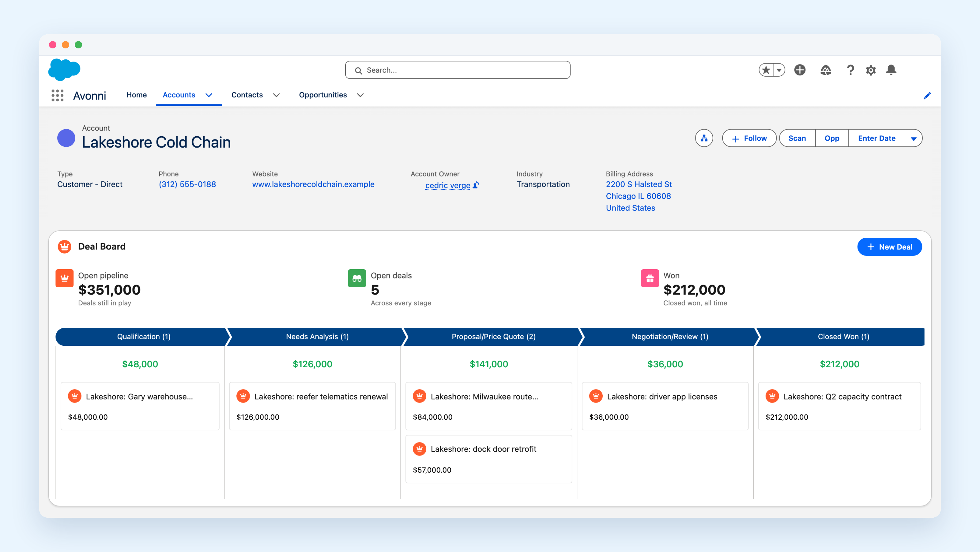
Task: Open the cedric verge owner link
Action: (448, 185)
